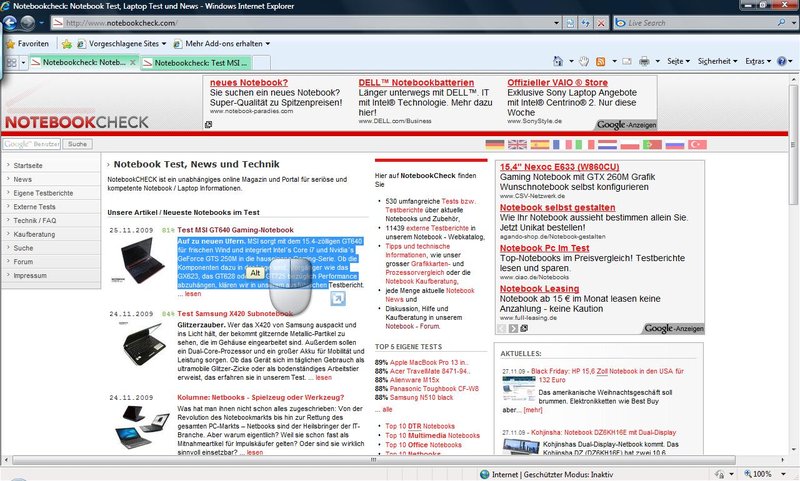
Task: Open Vorgeschlagene Sites dropdown
Action: (x=121, y=44)
